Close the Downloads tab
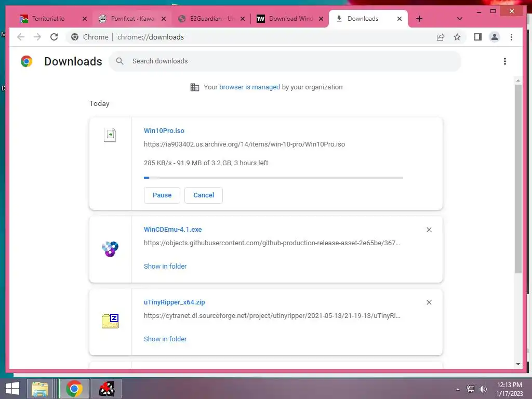 click(400, 19)
